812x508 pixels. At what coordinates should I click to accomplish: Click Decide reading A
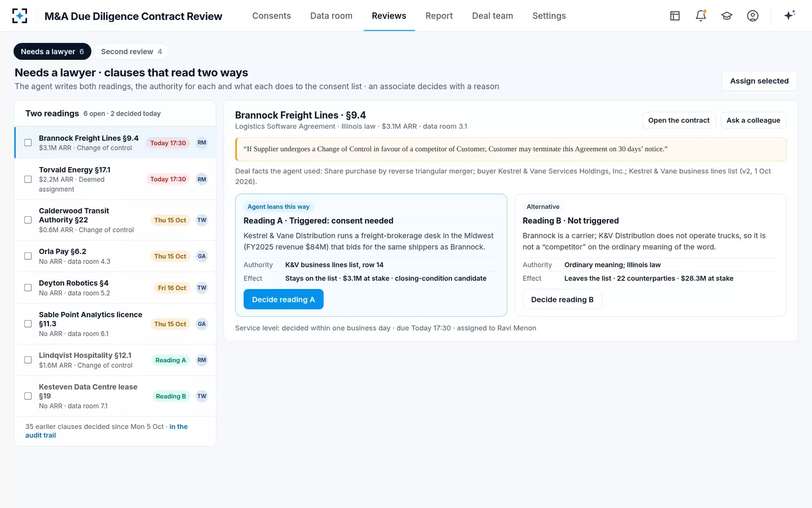[x=284, y=299]
